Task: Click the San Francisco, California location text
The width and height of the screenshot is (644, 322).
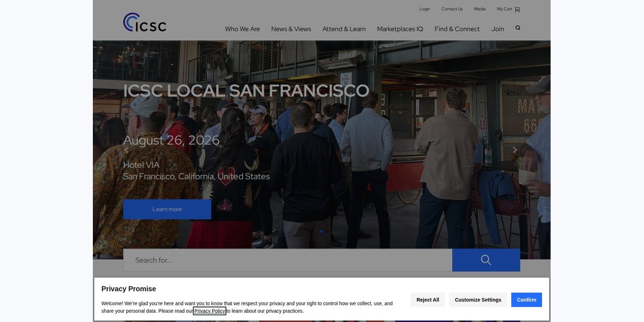Action: [196, 177]
